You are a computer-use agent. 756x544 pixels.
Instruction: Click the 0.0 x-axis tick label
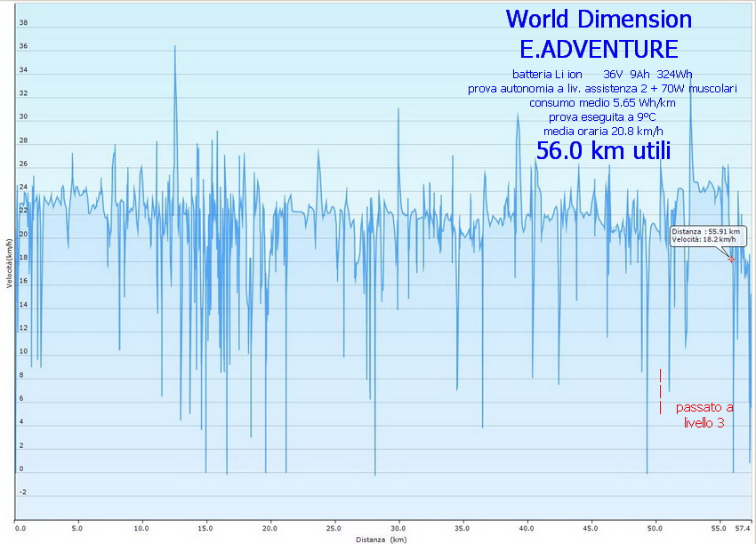(x=20, y=529)
